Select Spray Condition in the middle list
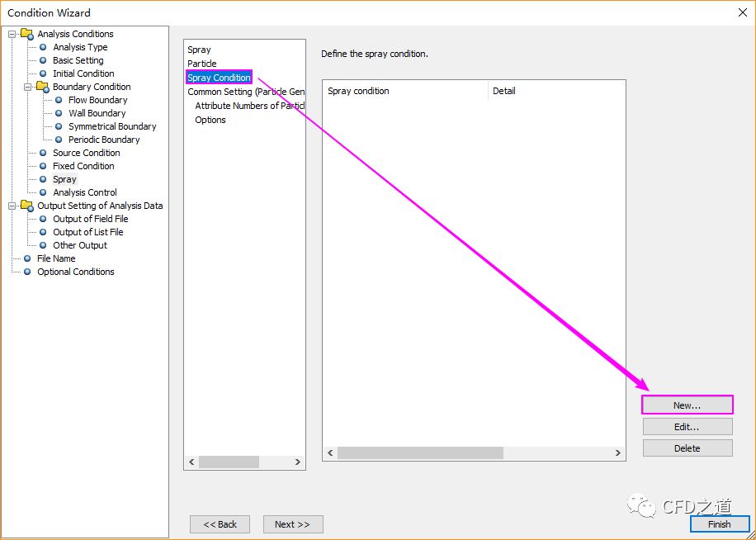Viewport: 756px width, 540px height. [x=219, y=78]
